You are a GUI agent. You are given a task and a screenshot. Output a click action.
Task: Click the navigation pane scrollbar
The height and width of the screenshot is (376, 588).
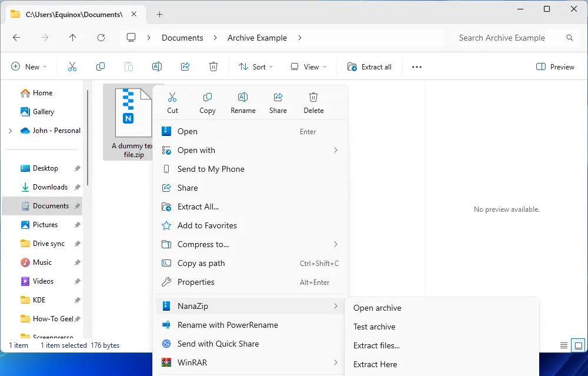(88, 138)
